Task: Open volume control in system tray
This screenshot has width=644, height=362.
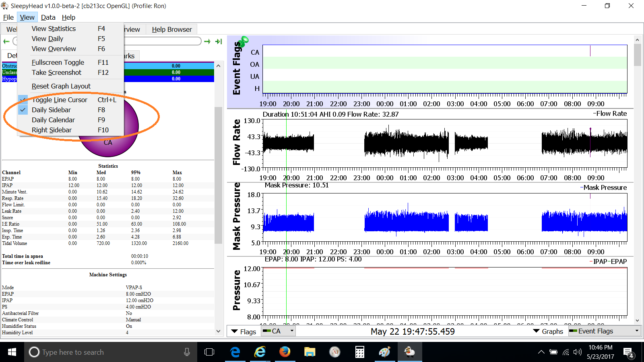Action: pyautogui.click(x=578, y=352)
